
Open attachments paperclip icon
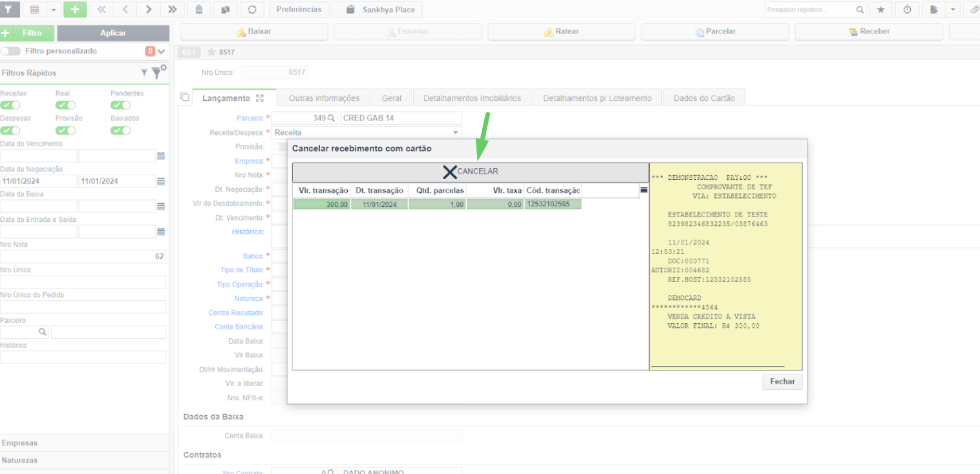tap(974, 10)
